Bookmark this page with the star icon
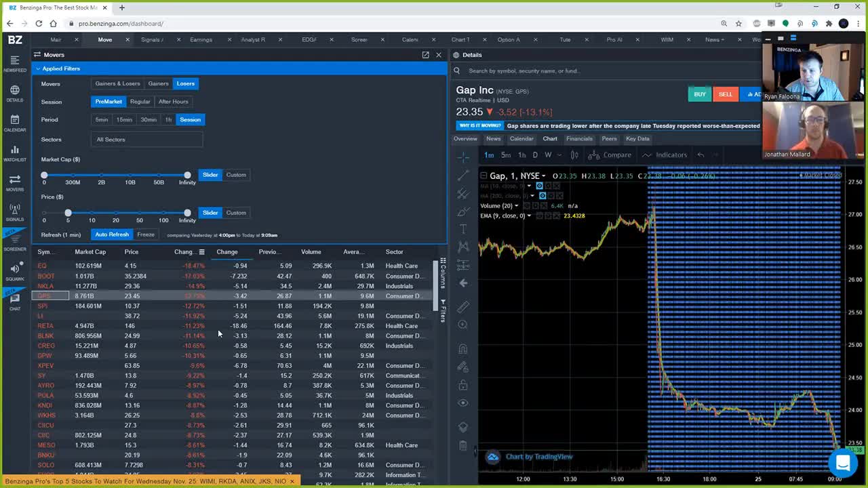Viewport: 868px width, 488px height. (x=739, y=24)
